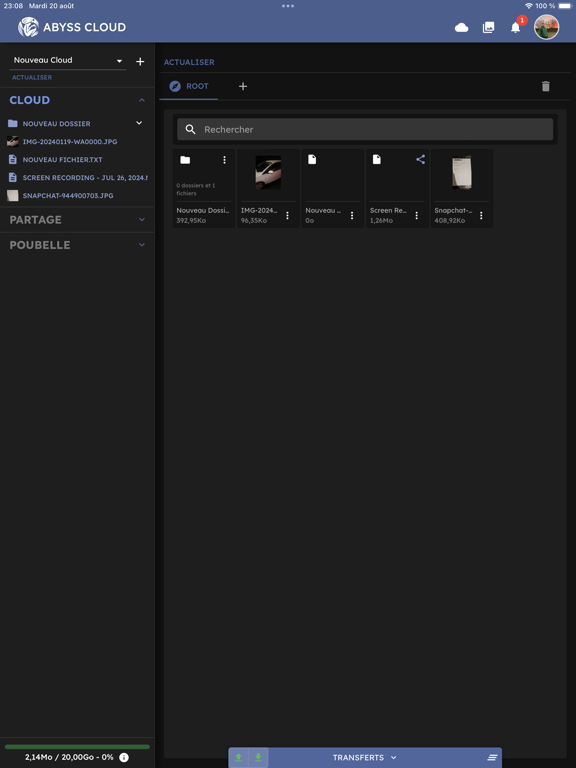Viewport: 576px width, 768px height.
Task: Click the Screen Recording card file icon
Action: tap(376, 160)
